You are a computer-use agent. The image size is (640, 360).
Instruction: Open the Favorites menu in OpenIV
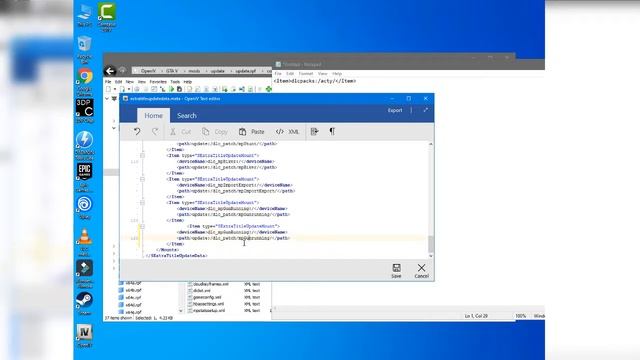point(158,82)
